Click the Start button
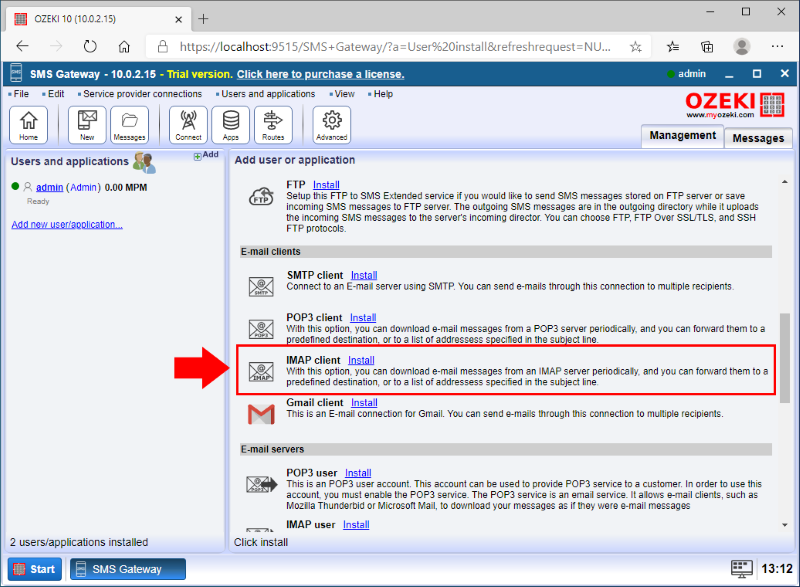Screen dimensions: 800x587 [35, 569]
